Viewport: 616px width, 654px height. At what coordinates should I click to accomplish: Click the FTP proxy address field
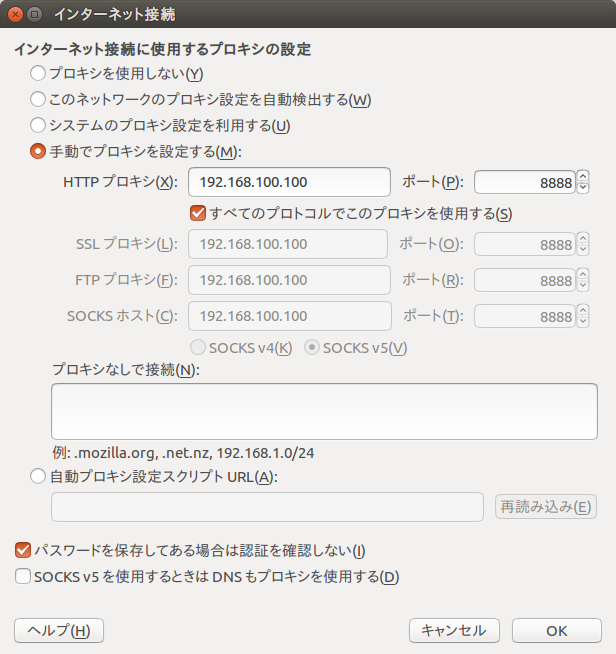[x=289, y=280]
